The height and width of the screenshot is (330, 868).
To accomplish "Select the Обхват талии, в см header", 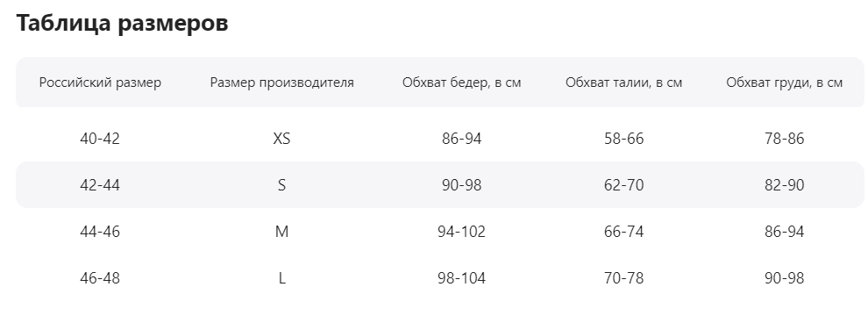I will pyautogui.click(x=624, y=82).
